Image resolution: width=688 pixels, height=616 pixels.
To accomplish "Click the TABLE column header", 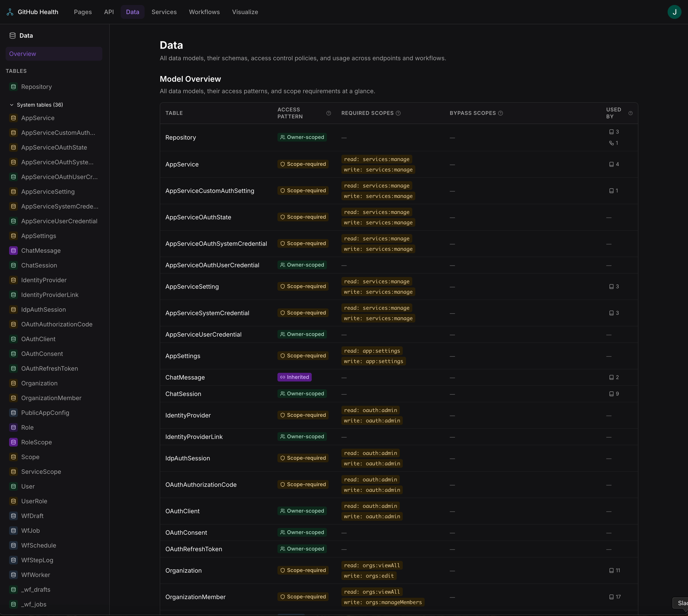I will (174, 113).
